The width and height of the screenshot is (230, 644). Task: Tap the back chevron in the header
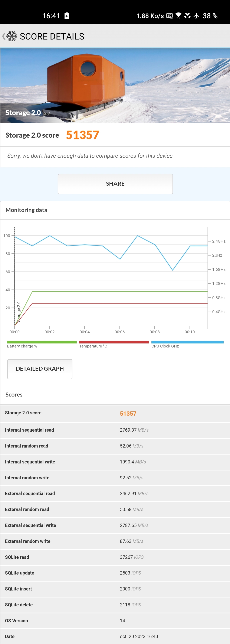click(x=3, y=36)
